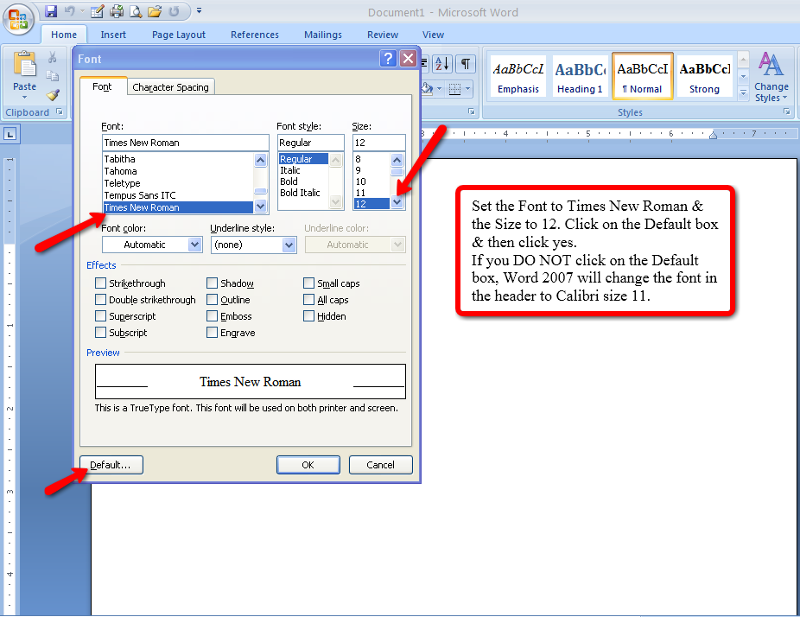Open Font color Automatic dropdown
The height and width of the screenshot is (617, 800).
point(194,244)
